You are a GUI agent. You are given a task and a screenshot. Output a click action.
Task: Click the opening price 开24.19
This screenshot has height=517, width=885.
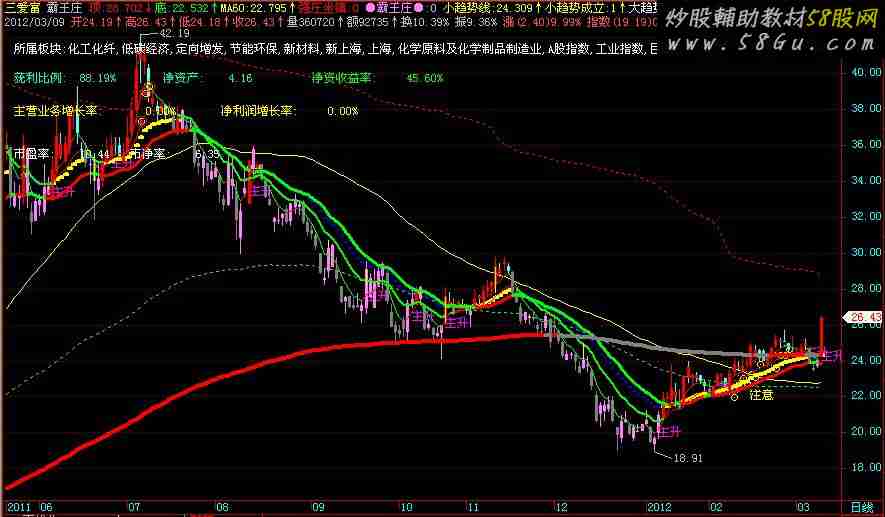click(90, 23)
